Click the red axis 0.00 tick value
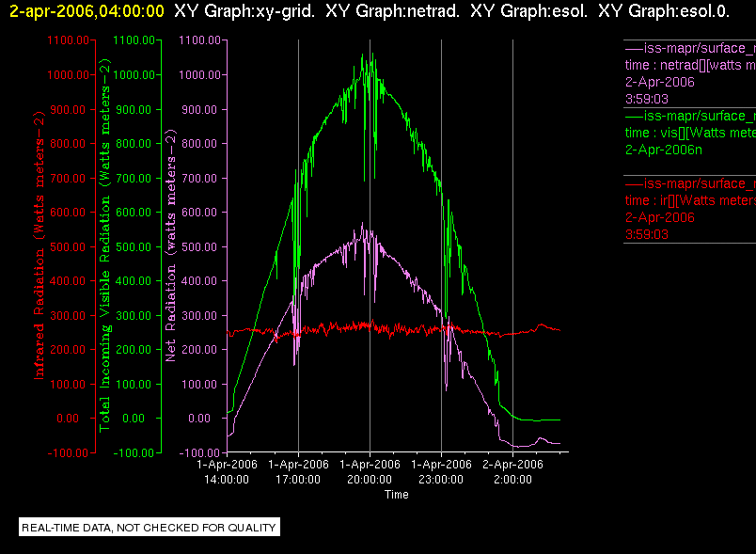The height and width of the screenshot is (554, 756). [68, 419]
